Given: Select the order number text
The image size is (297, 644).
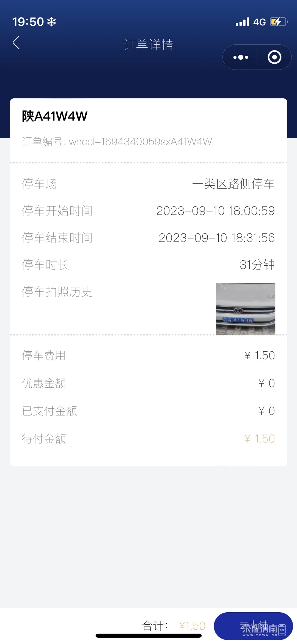Looking at the screenshot, I should tap(117, 142).
